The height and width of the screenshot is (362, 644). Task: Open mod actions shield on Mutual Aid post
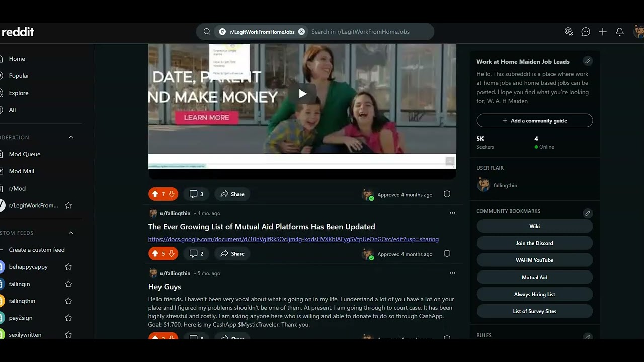(x=447, y=254)
